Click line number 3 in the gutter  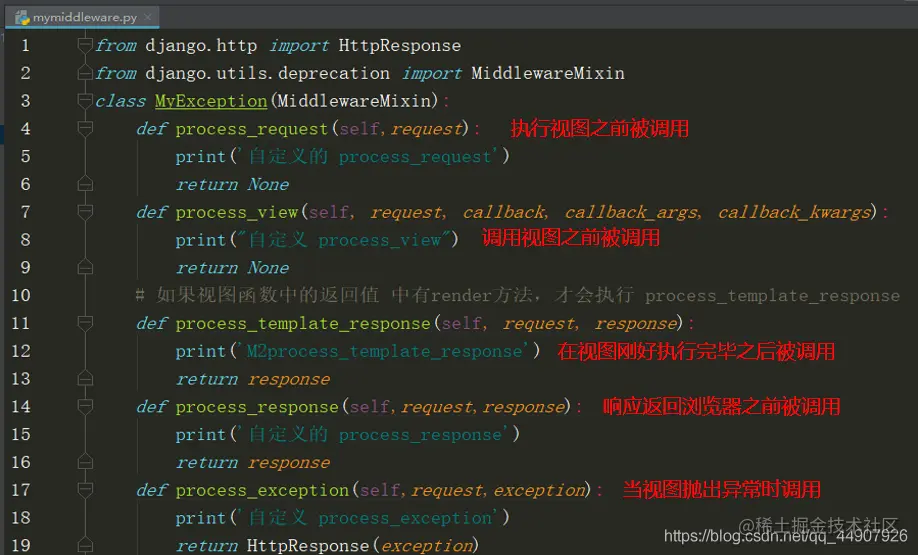(25, 101)
